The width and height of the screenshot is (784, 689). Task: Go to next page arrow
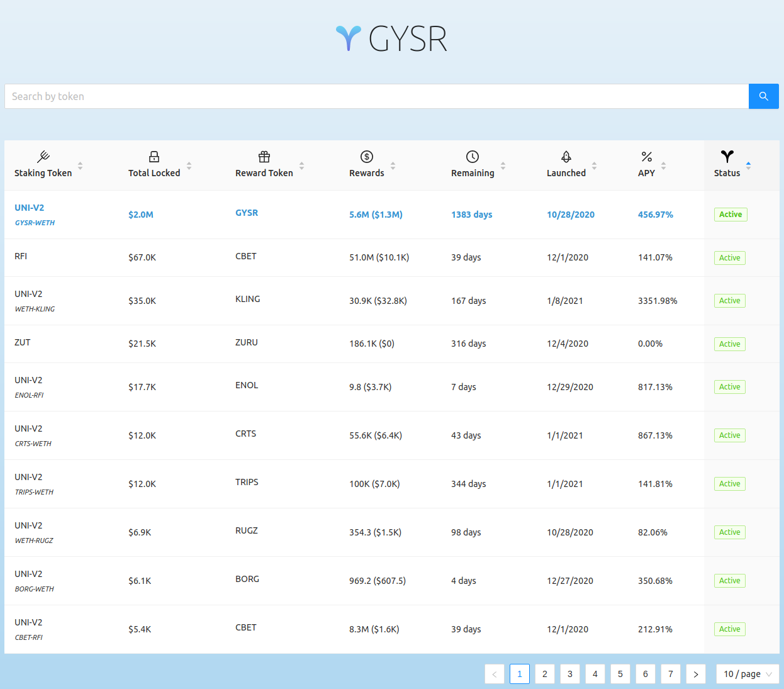pos(696,674)
